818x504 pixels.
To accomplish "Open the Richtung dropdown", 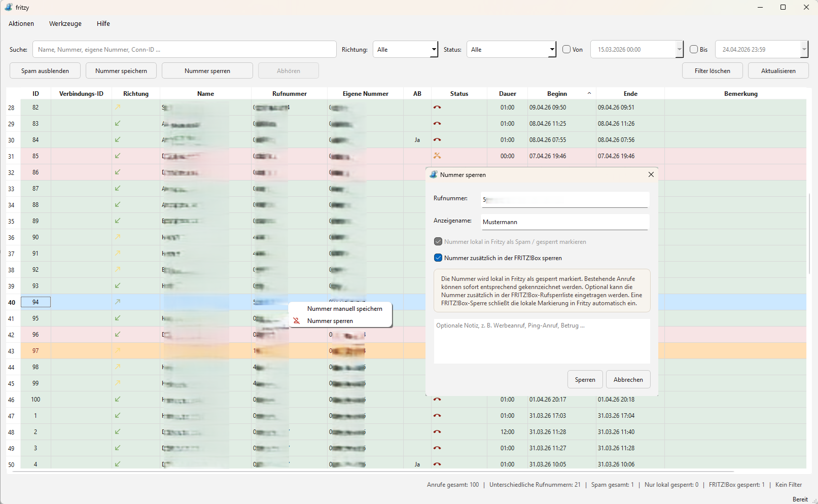I will 405,49.
